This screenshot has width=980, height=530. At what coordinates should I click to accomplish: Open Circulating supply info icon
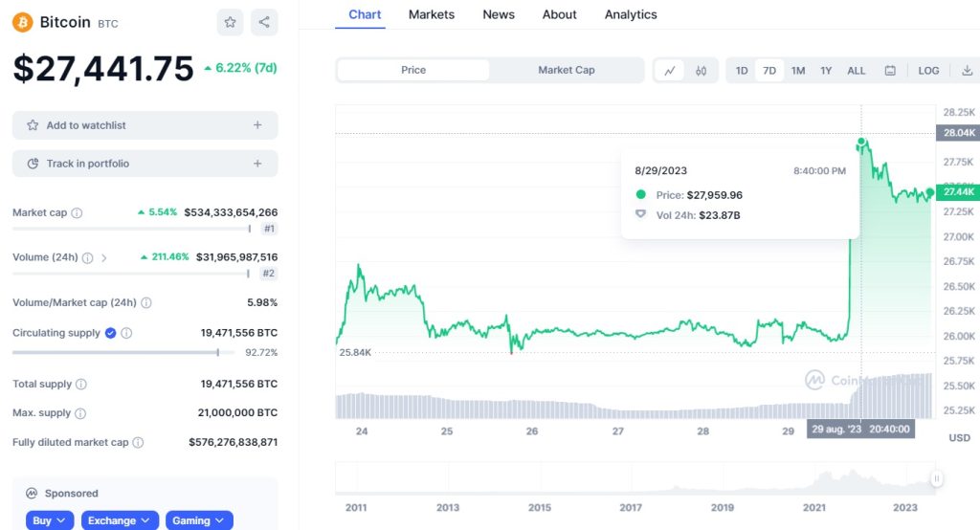[126, 333]
